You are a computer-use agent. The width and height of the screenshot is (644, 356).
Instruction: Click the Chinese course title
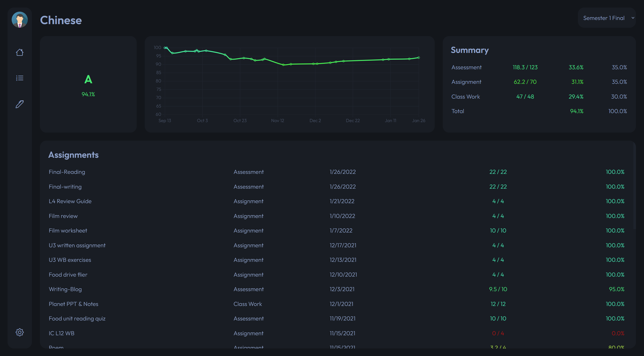click(61, 20)
